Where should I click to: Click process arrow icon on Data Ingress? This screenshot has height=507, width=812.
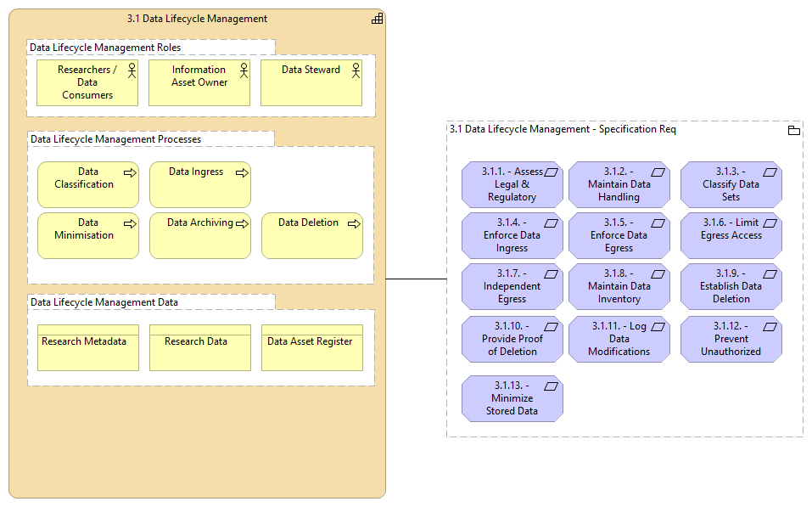242,172
